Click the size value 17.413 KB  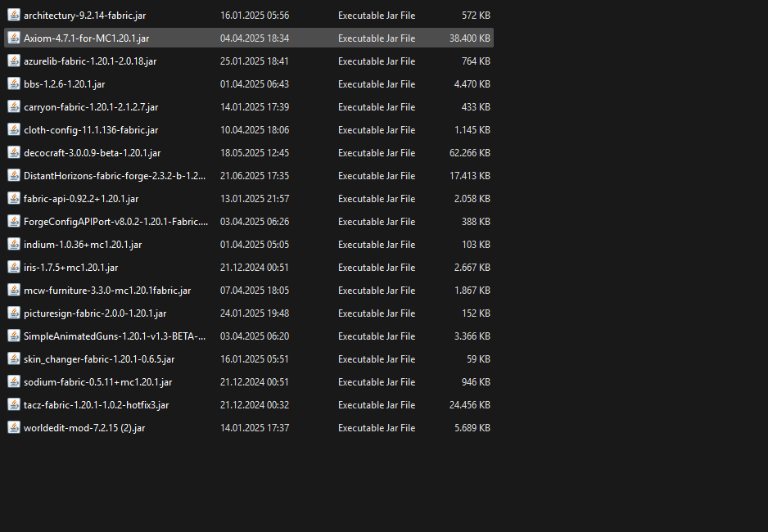point(470,176)
